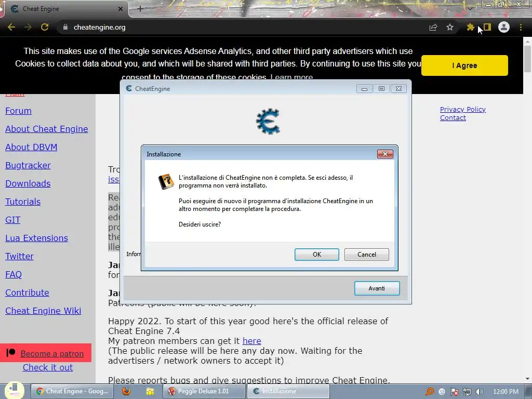Open a new browser tab
Image resolution: width=532 pixels, height=399 pixels.
(x=140, y=9)
